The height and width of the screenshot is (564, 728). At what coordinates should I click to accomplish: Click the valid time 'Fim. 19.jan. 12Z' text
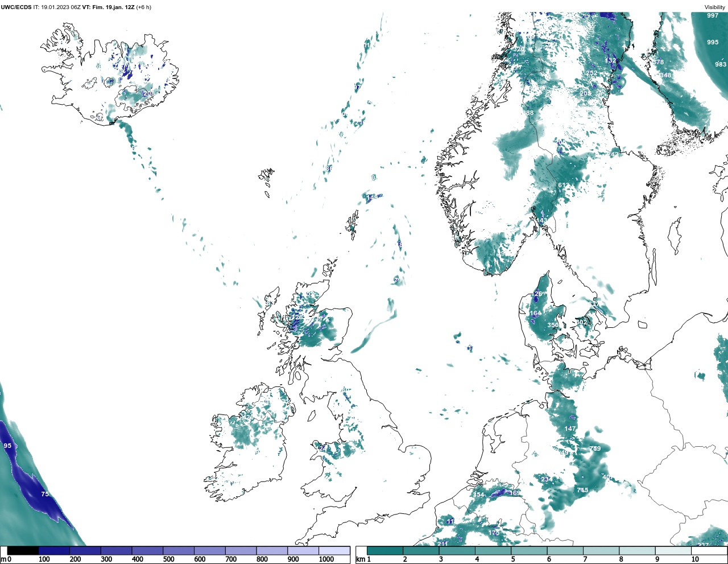pyautogui.click(x=113, y=7)
